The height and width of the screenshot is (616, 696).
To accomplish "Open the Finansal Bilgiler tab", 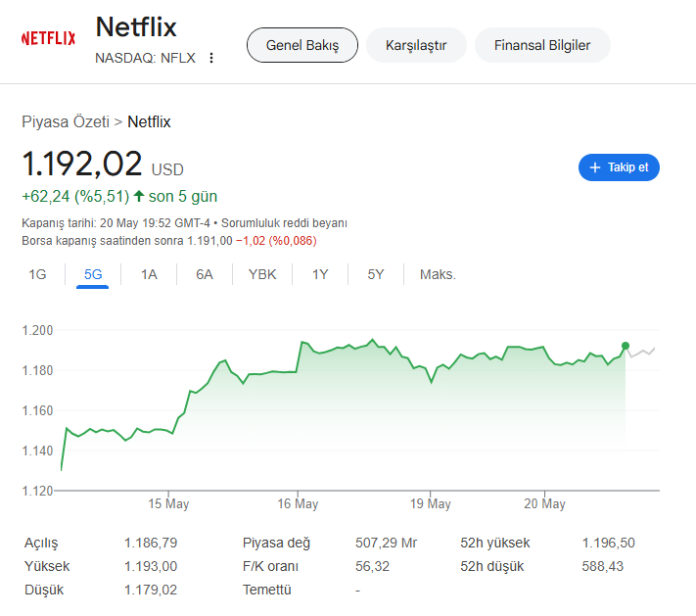I will pyautogui.click(x=542, y=45).
